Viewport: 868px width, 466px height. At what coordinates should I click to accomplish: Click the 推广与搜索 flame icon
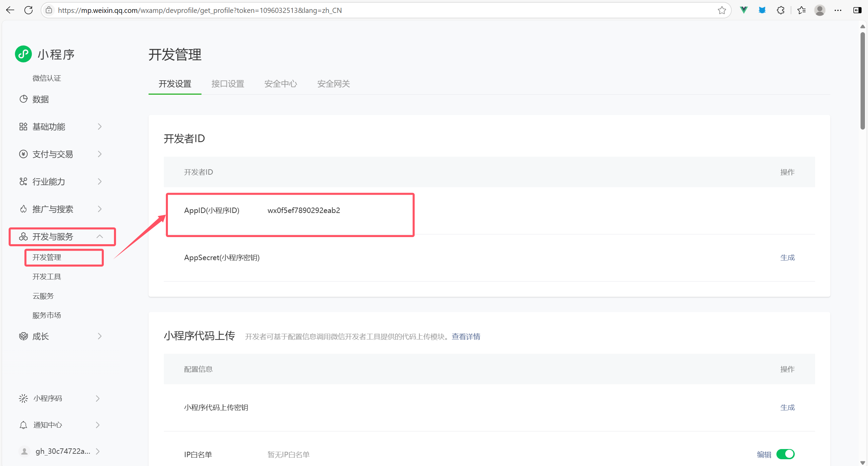coord(23,209)
